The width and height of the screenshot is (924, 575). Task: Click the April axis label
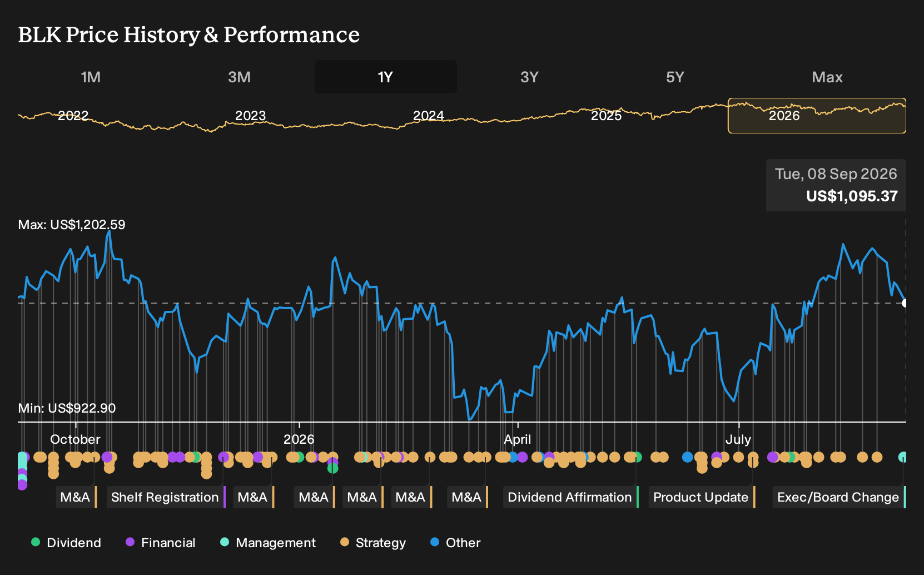tap(518, 439)
